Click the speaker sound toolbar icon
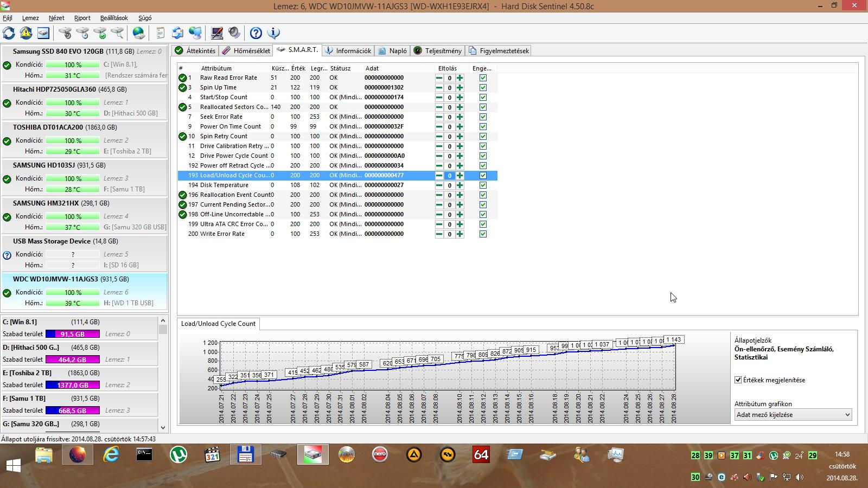Screen dimensions: 868x488 click(x=234, y=33)
